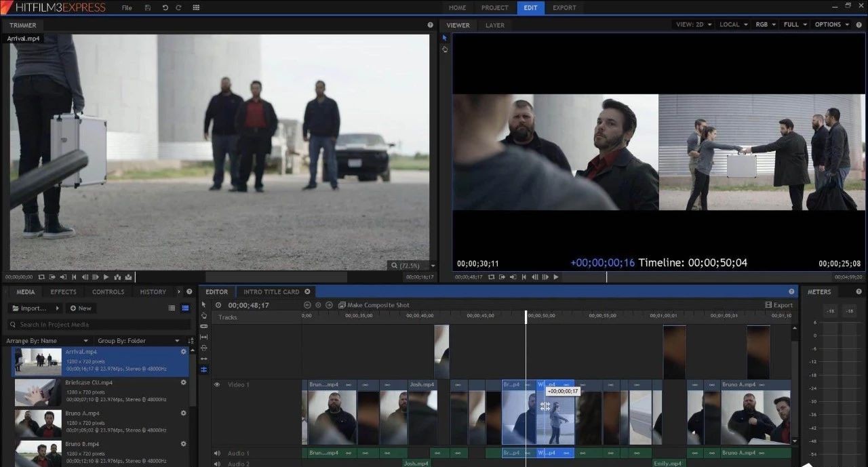Jump to the start in the Viewer
The height and width of the screenshot is (467, 868).
pyautogui.click(x=524, y=277)
